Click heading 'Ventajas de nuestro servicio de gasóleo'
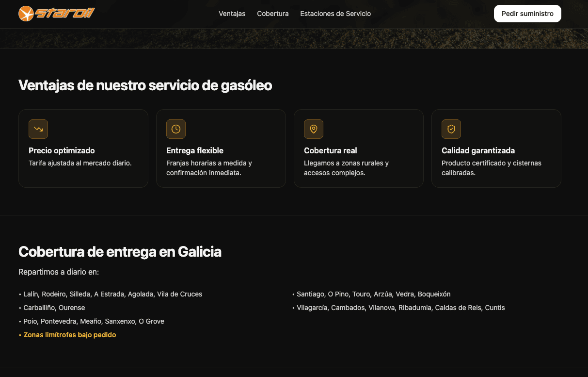 tap(145, 85)
